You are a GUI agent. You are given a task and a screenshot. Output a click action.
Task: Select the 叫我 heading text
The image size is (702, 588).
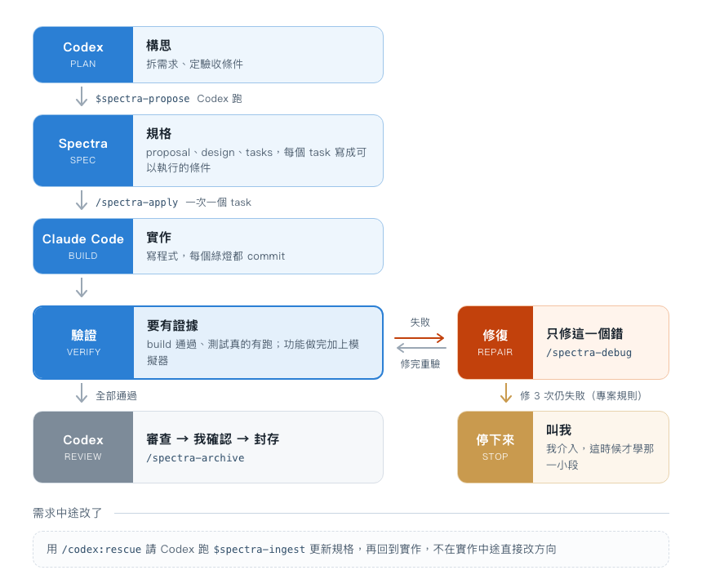[x=558, y=430]
